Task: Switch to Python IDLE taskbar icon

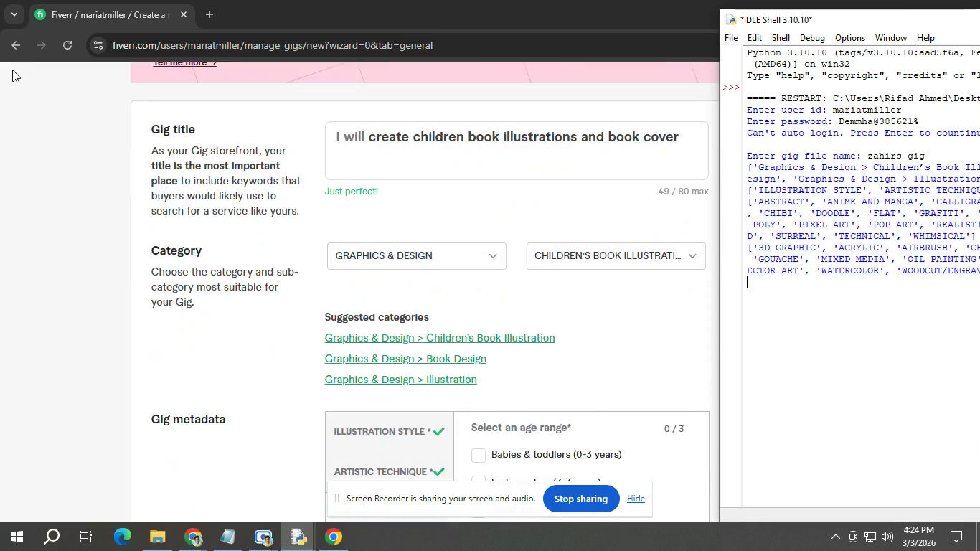Action: (x=298, y=537)
